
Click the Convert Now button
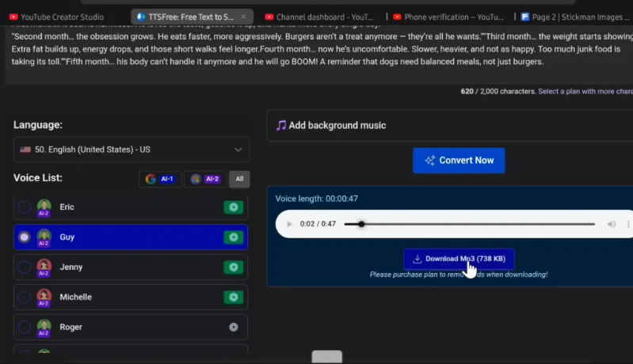click(459, 161)
